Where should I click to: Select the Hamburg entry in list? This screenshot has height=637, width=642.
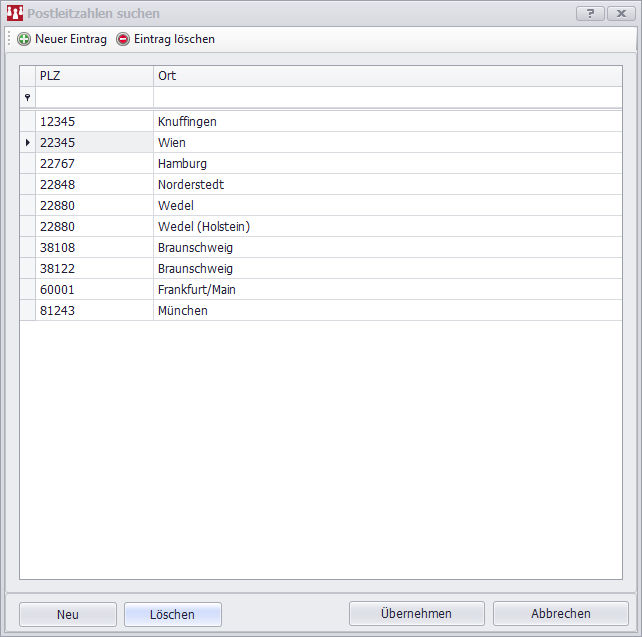182,164
